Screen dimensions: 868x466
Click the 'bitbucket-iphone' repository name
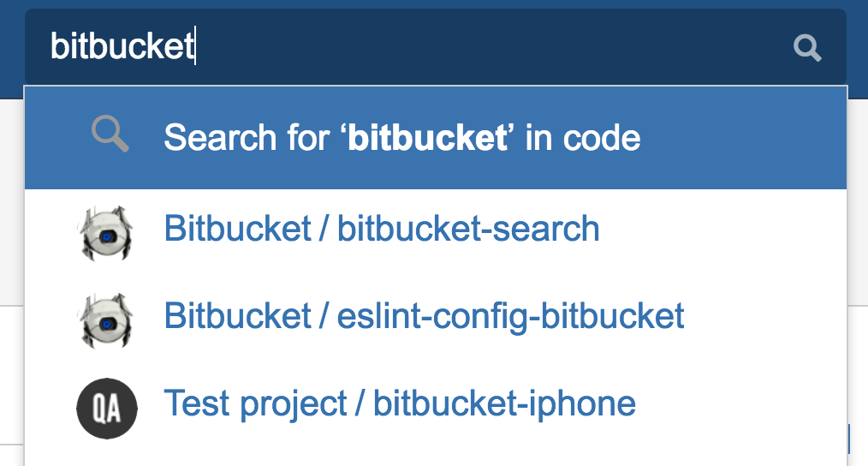(504, 403)
